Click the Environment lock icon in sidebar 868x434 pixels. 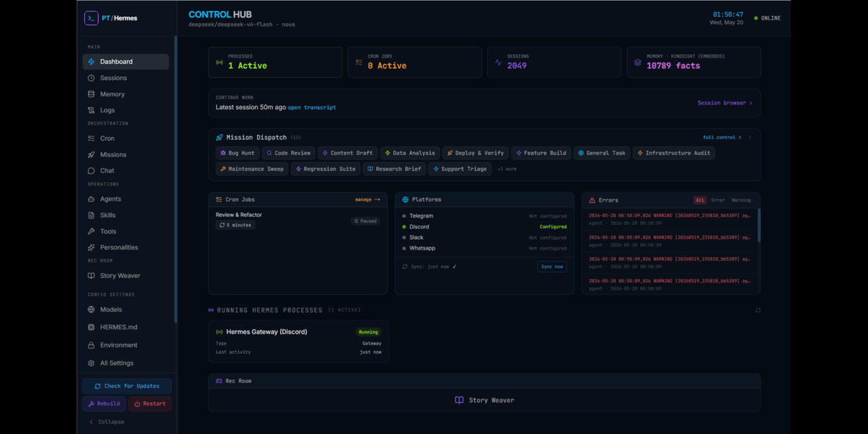coord(92,345)
